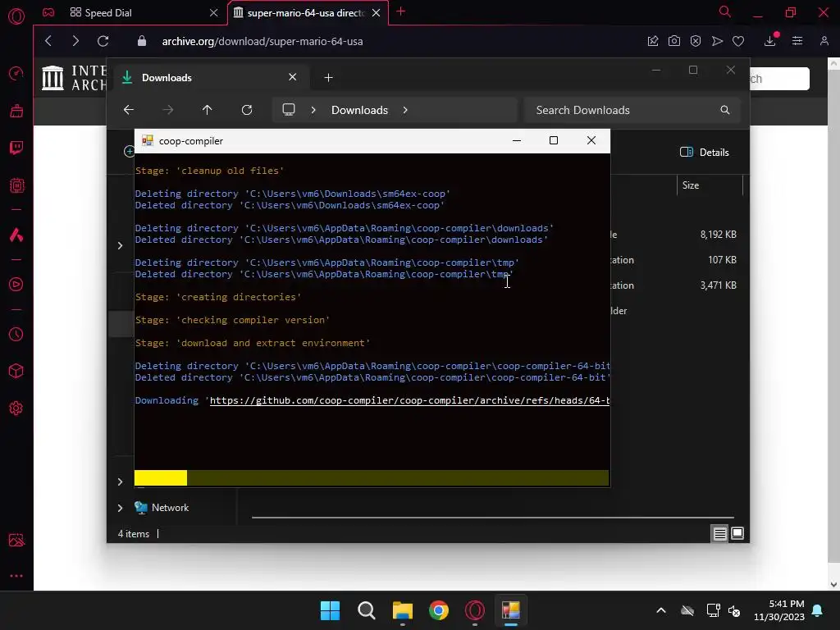Go back in File Explorer
Screen dimensions: 840x630
(129, 110)
